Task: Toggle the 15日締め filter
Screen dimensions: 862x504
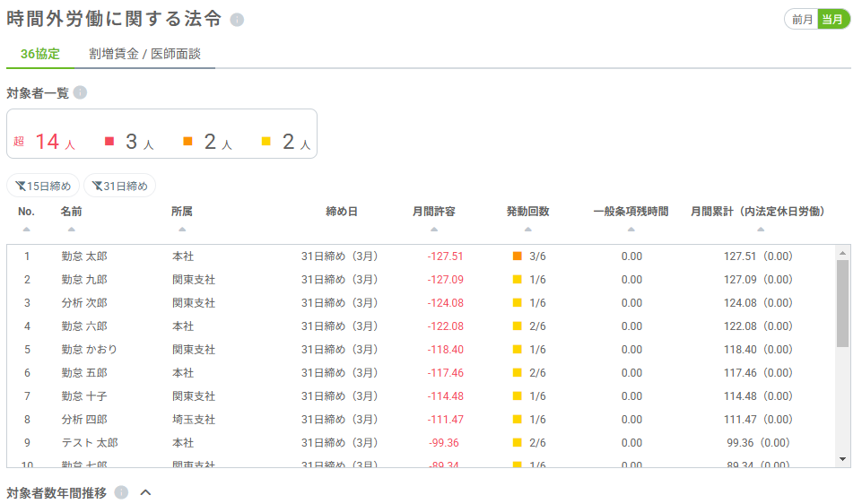Action: pyautogui.click(x=43, y=186)
